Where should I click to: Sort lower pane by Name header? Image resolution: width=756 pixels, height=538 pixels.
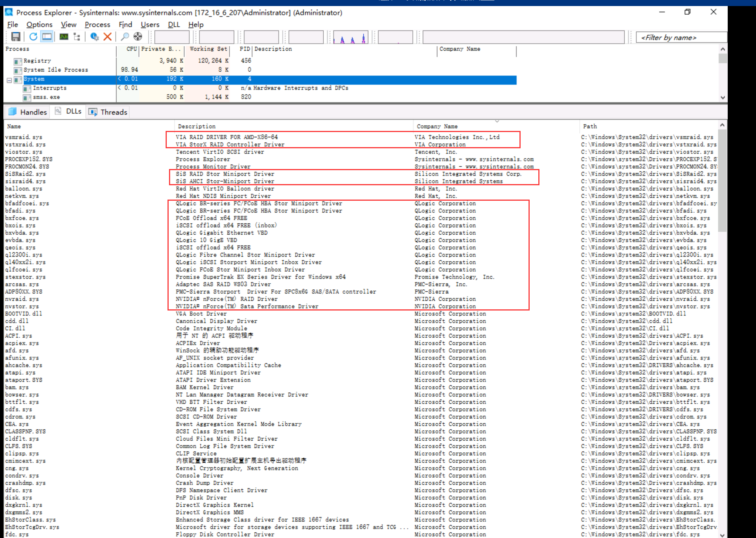(89, 126)
